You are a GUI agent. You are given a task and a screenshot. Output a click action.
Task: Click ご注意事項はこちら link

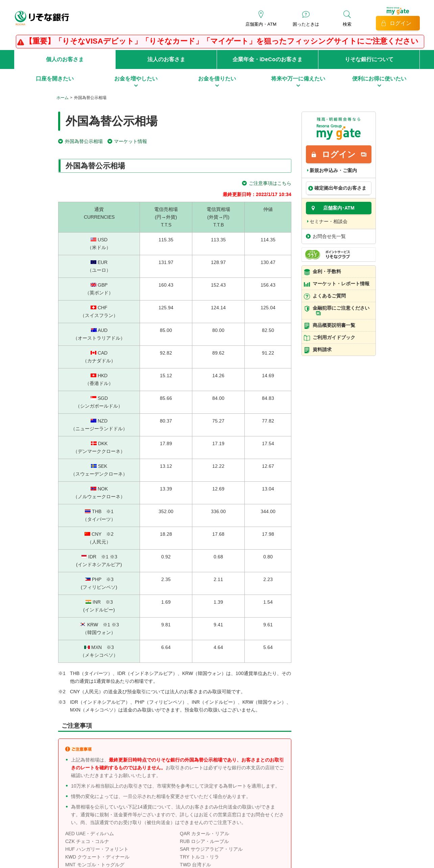(x=267, y=183)
